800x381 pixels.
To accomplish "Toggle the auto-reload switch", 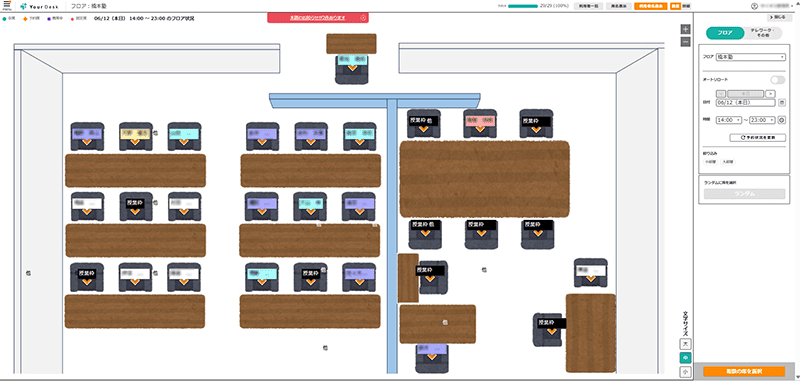I will [x=778, y=80].
